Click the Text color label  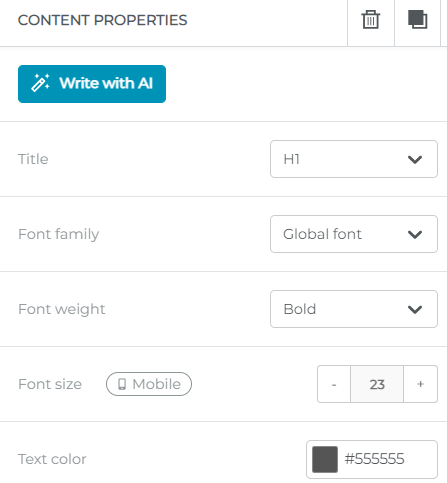point(52,459)
